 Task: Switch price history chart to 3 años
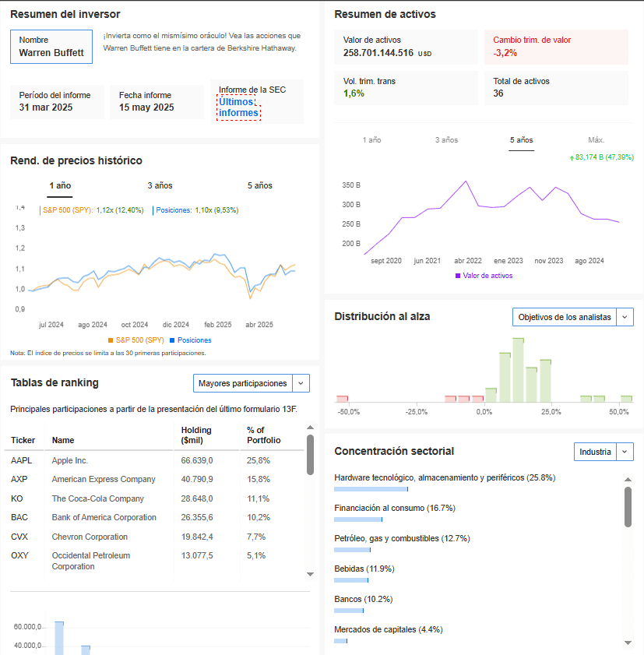tap(160, 185)
